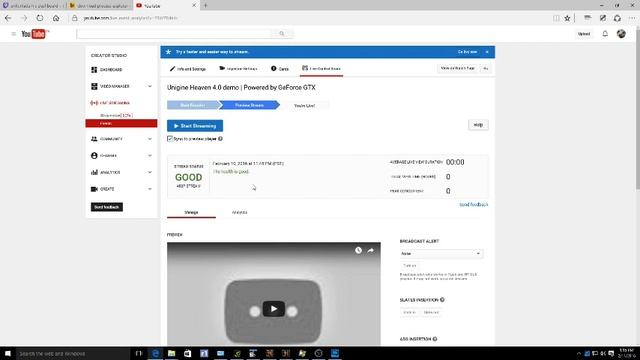Click the Slate Insertion help icon
This screenshot has height=360, width=640.
442,300
